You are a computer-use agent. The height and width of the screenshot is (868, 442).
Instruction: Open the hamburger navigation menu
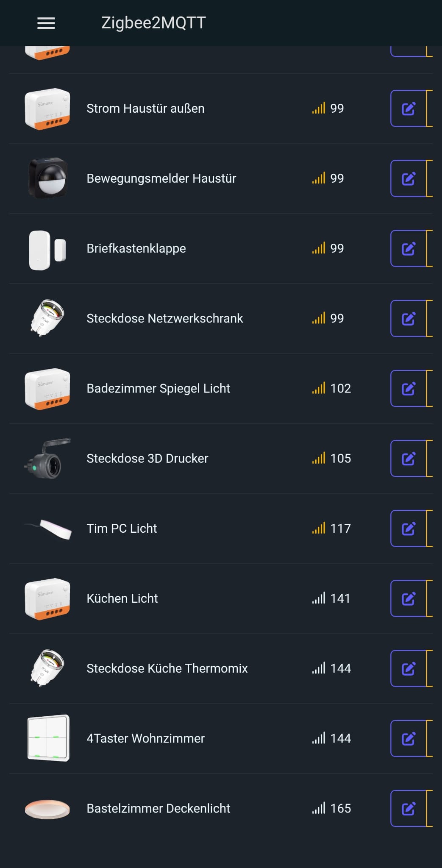point(46,23)
